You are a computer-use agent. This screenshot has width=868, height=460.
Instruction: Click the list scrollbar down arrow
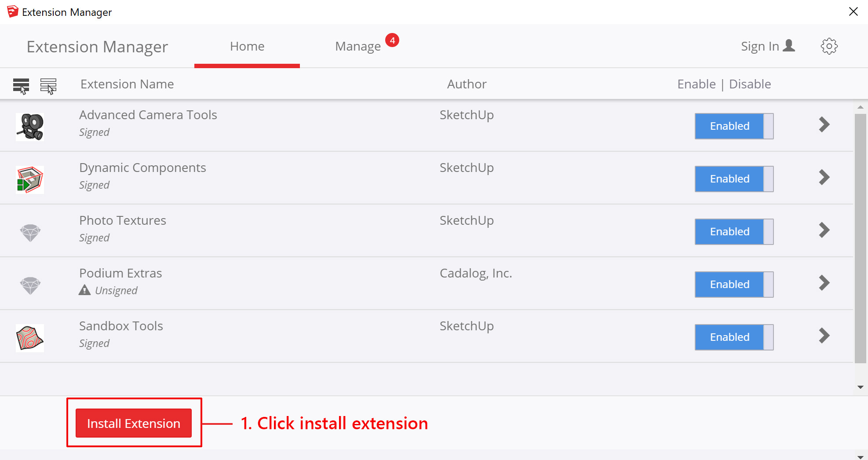pyautogui.click(x=861, y=387)
